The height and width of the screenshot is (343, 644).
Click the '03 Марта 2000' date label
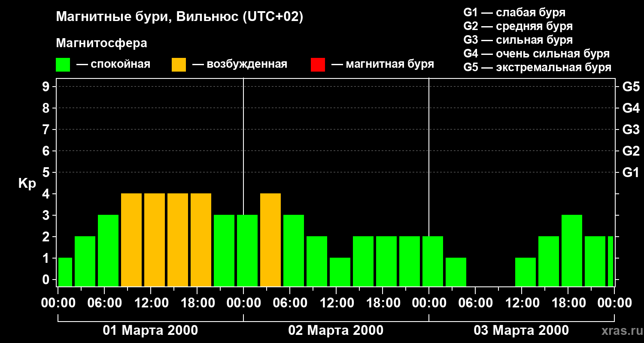click(x=521, y=330)
